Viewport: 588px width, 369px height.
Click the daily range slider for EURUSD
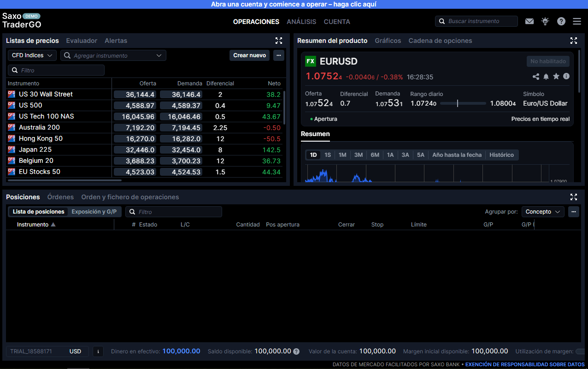[463, 103]
